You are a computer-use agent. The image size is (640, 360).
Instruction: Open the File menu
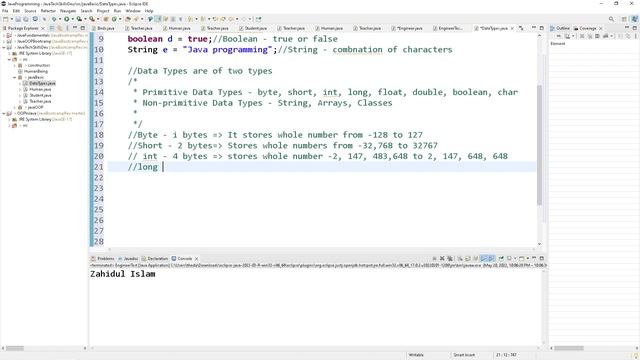(x=5, y=11)
